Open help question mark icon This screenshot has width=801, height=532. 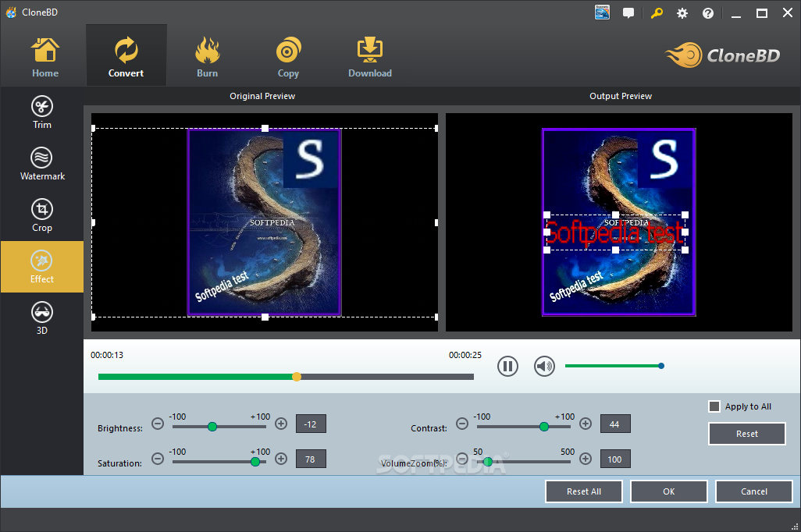coord(707,13)
